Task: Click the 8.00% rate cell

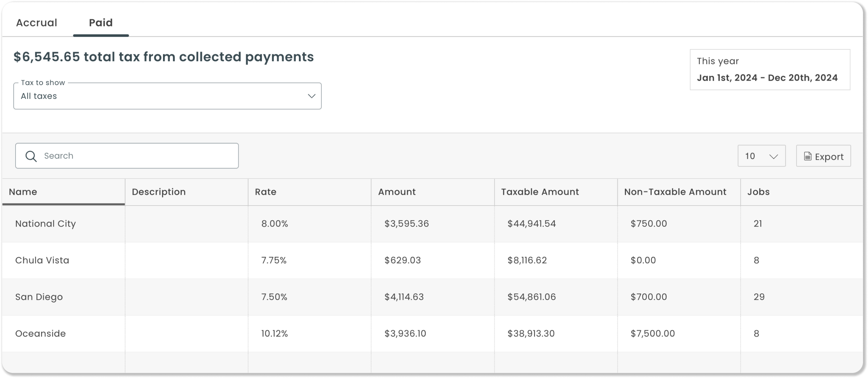Action: point(274,224)
